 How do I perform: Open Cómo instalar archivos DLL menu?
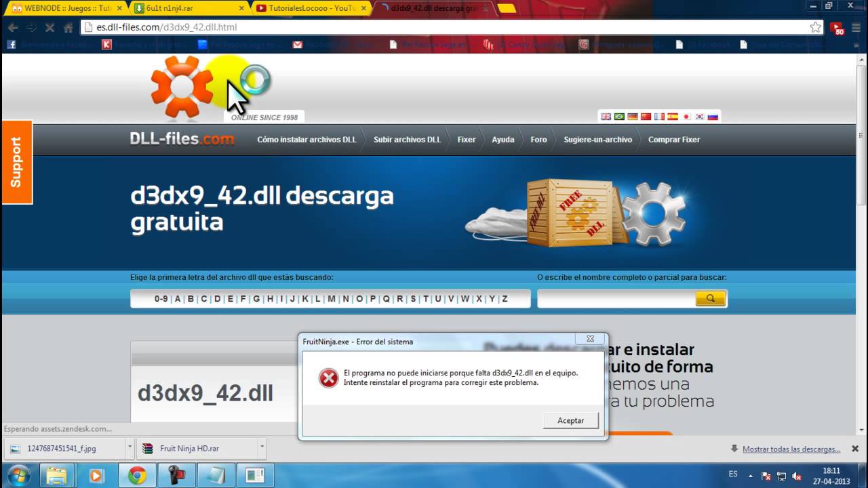(307, 140)
